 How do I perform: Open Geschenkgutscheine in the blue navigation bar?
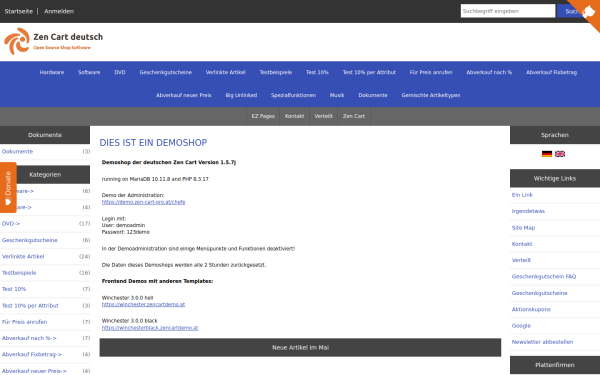(x=166, y=72)
